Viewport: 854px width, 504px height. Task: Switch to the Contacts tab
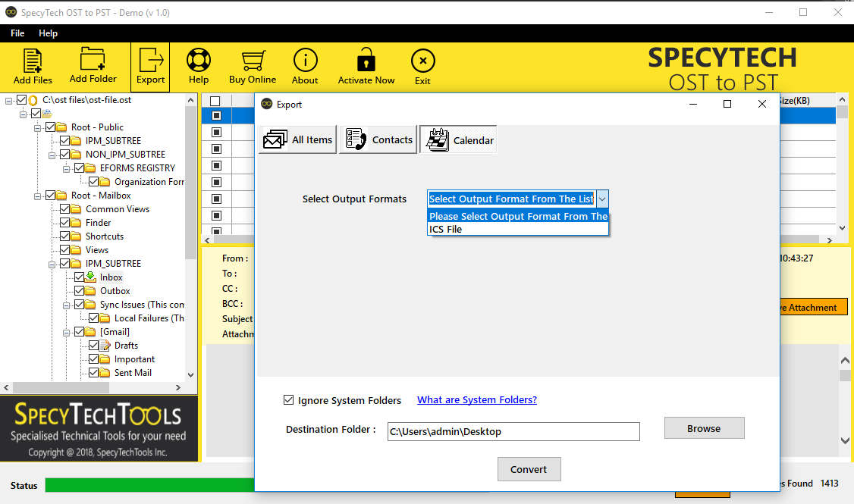(x=378, y=140)
